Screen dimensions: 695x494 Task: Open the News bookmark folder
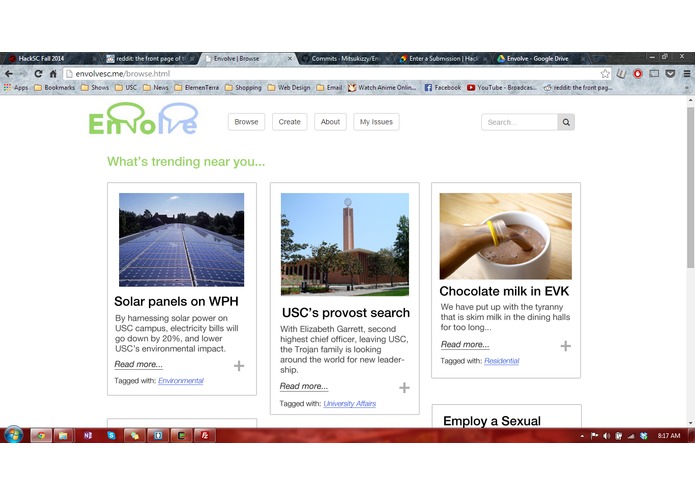point(156,88)
